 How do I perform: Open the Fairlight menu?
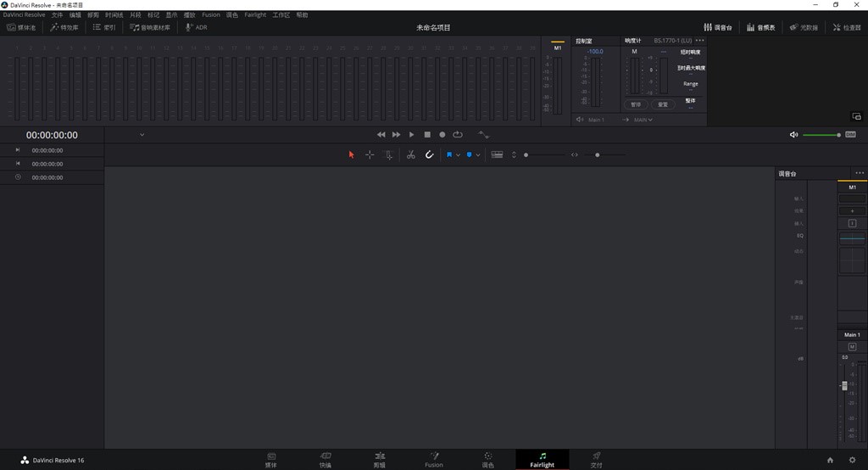(255, 15)
